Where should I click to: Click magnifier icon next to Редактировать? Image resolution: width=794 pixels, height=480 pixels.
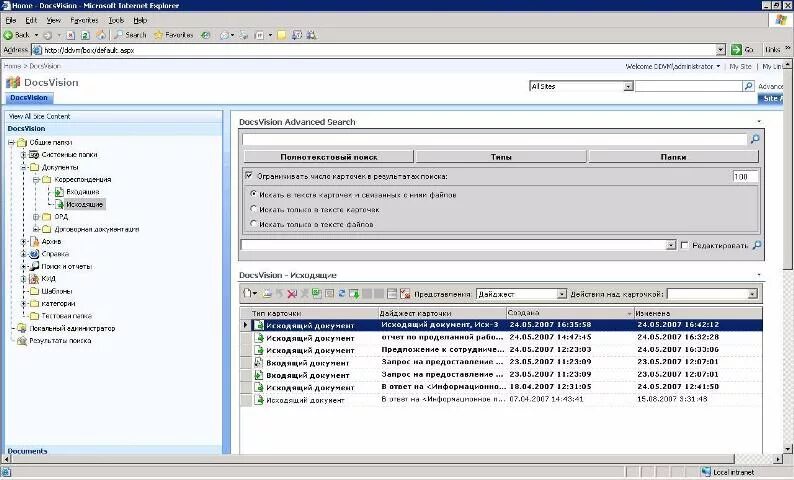757,245
